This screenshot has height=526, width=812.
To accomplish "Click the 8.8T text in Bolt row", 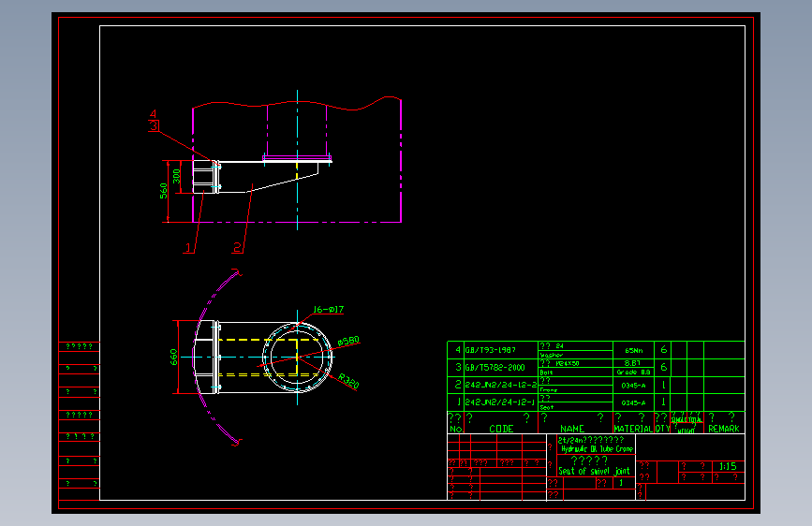I will point(632,363).
